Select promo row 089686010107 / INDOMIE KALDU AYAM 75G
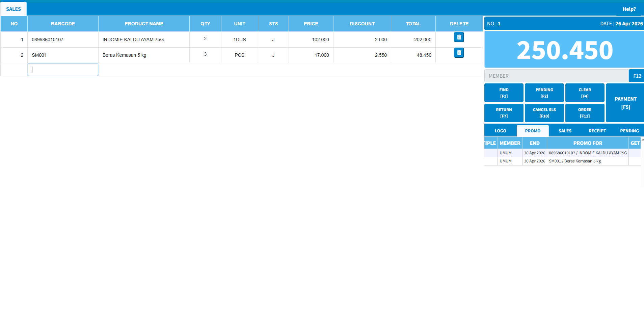The image size is (644, 335). 562,153
